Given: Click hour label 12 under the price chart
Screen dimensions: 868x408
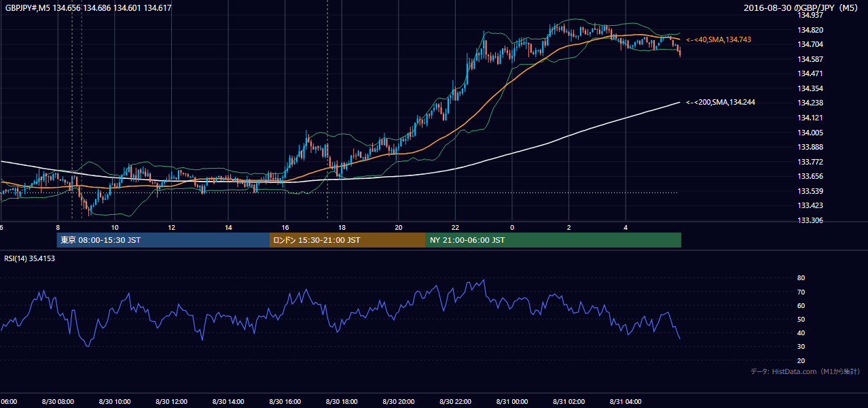Looking at the screenshot, I should (172, 228).
